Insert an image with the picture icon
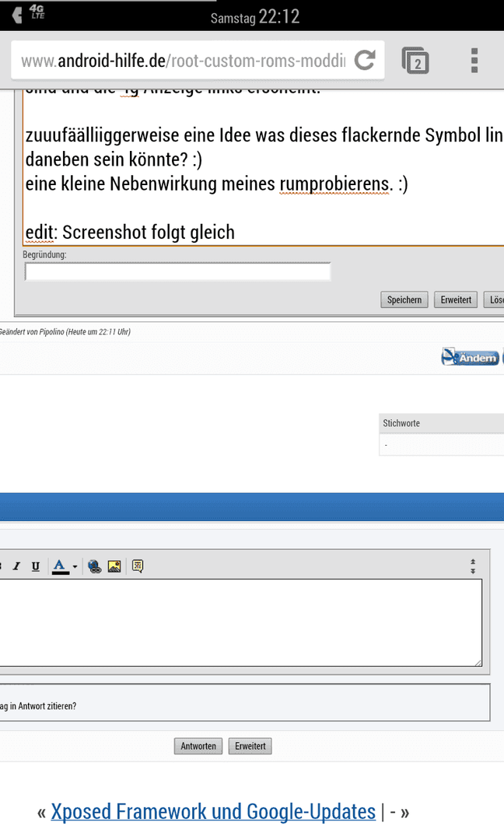This screenshot has width=504, height=840. [x=114, y=566]
